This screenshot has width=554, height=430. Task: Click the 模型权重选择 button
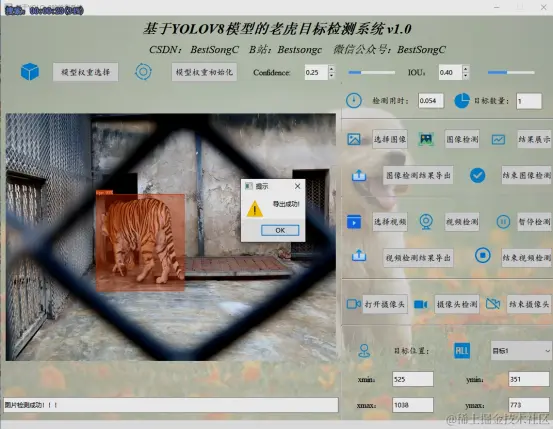86,72
